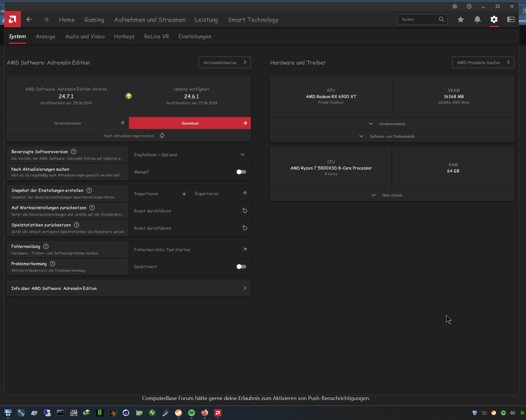Viewport: 526px width, 420px height.
Task: Expand Software- und Treiberdetails
Action: tap(392, 136)
